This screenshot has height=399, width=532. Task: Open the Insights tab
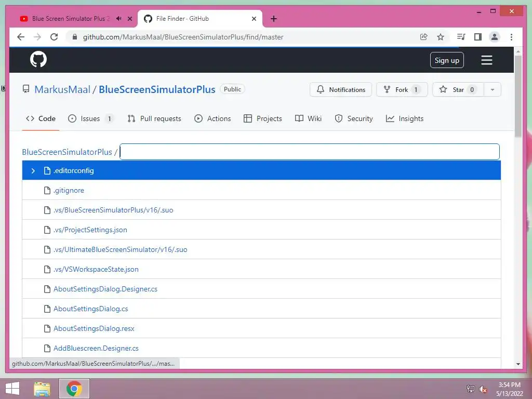[405, 118]
